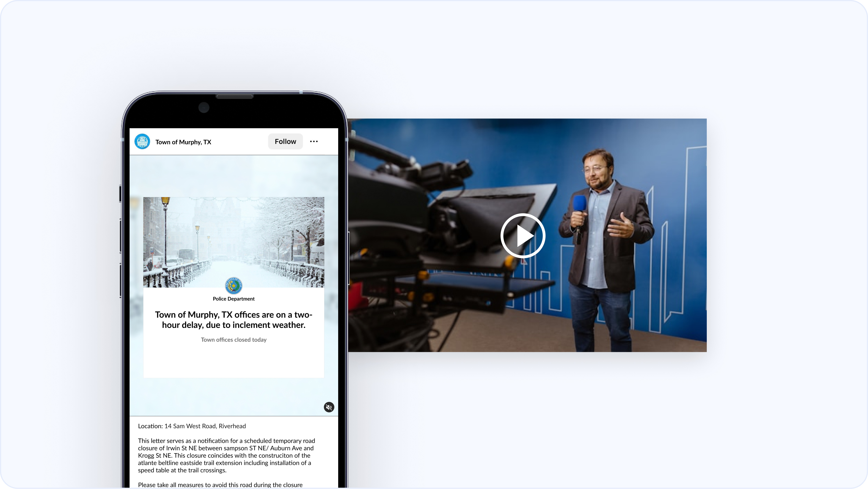Tap the phone's front camera lens
This screenshot has width=868, height=489.
click(x=204, y=108)
